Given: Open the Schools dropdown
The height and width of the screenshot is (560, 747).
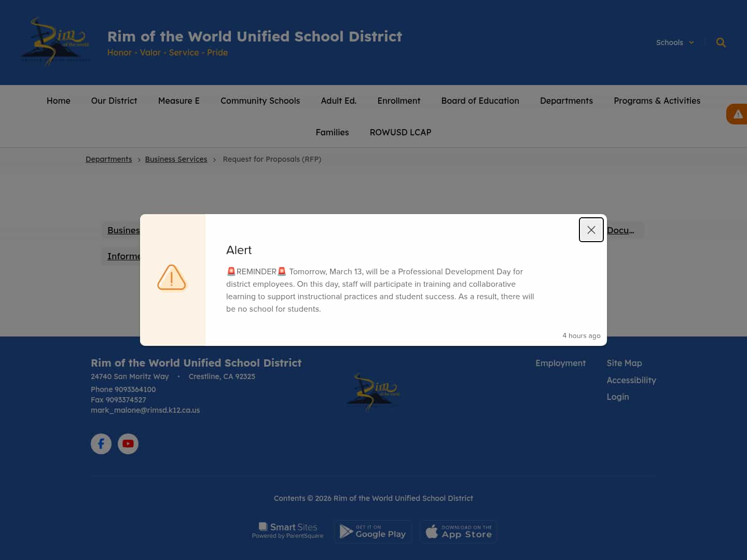Looking at the screenshot, I should click(674, 43).
